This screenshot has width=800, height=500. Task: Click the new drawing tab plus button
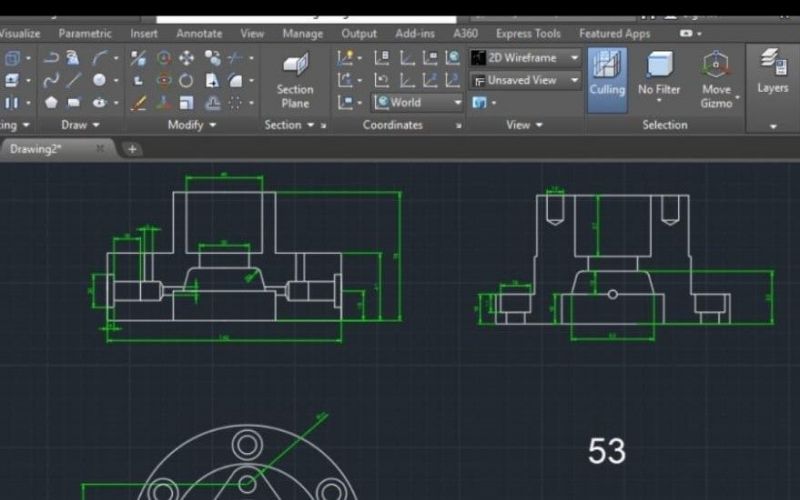131,149
